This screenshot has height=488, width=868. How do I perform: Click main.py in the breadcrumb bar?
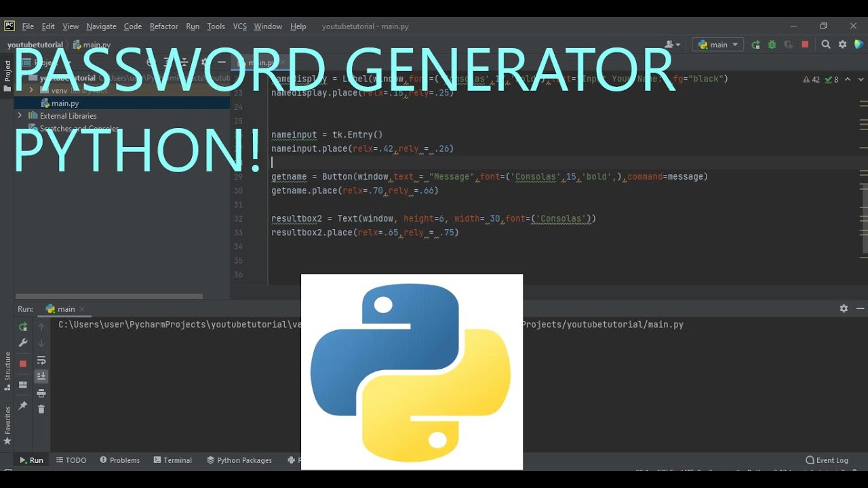click(92, 45)
